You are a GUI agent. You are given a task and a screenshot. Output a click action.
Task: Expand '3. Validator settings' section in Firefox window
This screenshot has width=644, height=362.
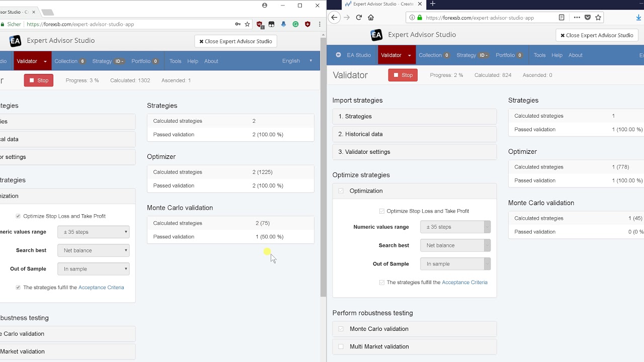point(415,152)
